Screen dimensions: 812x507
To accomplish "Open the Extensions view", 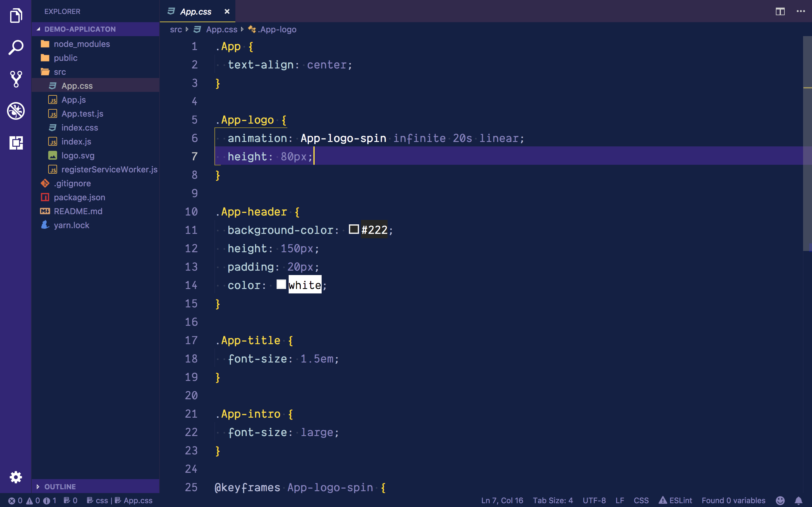I will point(16,143).
